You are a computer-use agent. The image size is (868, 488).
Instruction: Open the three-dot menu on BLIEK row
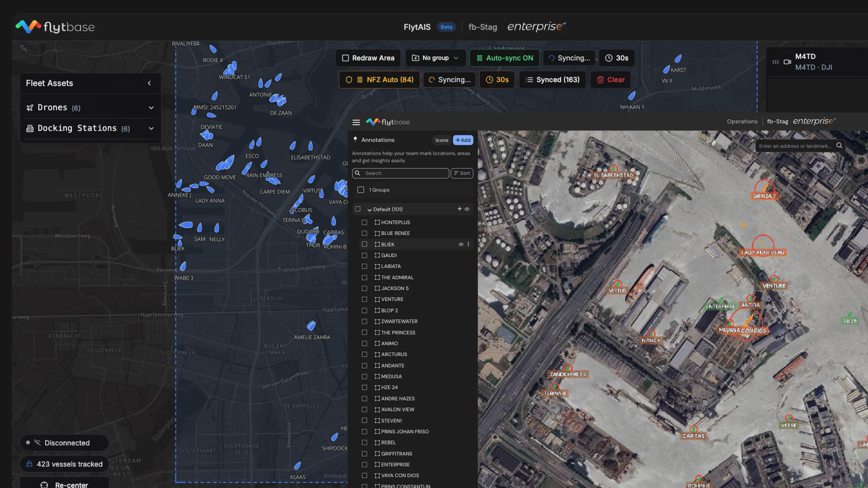point(468,244)
